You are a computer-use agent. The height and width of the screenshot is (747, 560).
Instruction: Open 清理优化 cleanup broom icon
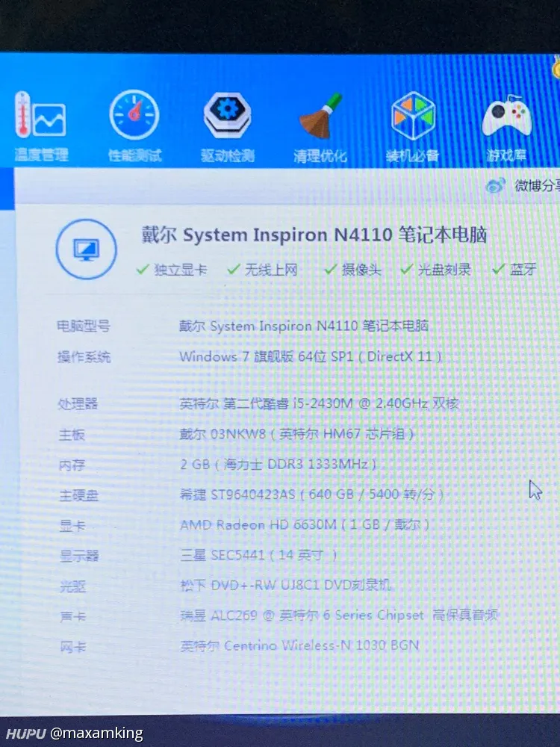(x=321, y=116)
